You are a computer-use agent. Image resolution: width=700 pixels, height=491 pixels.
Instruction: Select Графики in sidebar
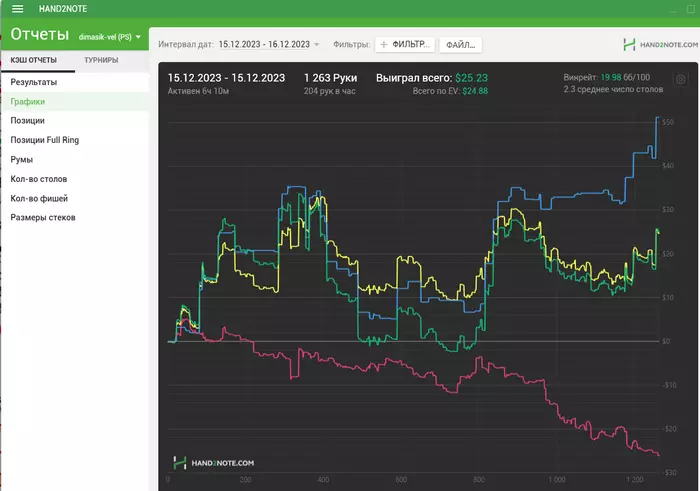75,101
